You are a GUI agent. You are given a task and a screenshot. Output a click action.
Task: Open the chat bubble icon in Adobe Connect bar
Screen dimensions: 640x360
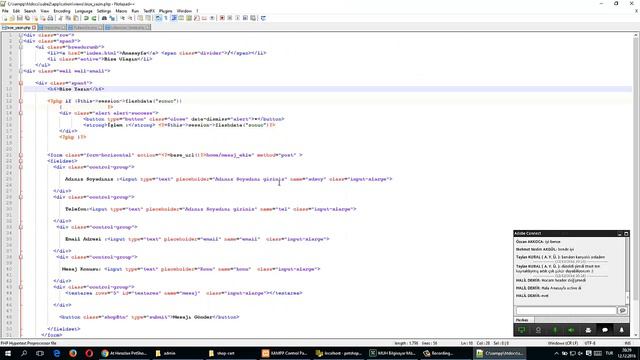pos(605,330)
